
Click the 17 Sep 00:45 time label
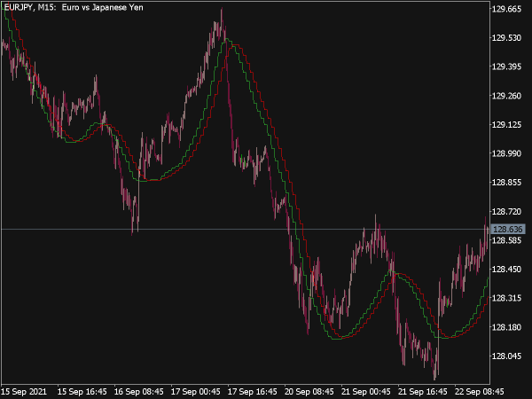(195, 392)
